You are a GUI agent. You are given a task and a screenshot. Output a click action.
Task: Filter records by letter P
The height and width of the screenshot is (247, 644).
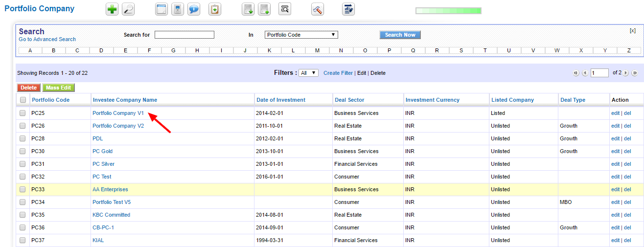[389, 50]
